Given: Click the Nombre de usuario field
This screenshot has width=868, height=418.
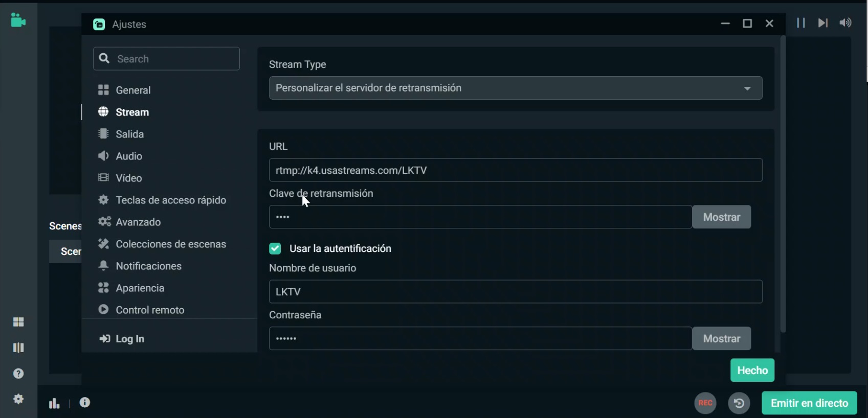Looking at the screenshot, I should click(516, 292).
